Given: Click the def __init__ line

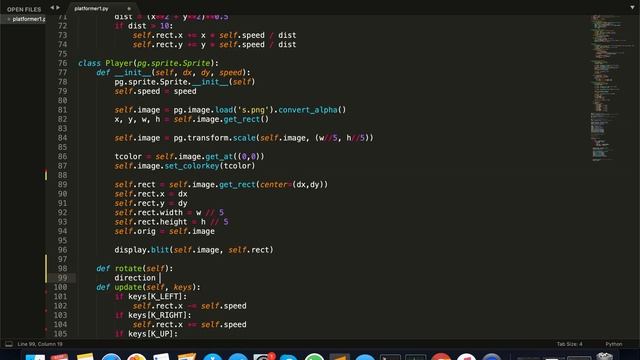Looking at the screenshot, I should 173,73.
